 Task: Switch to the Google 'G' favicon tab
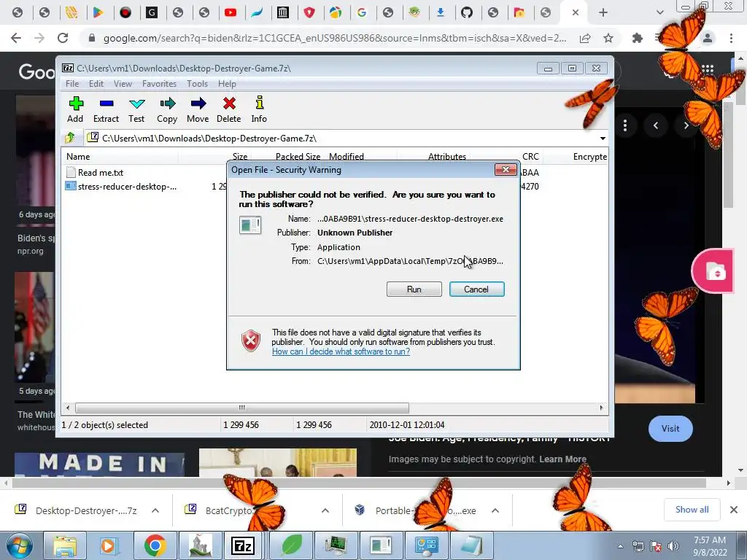click(x=362, y=12)
